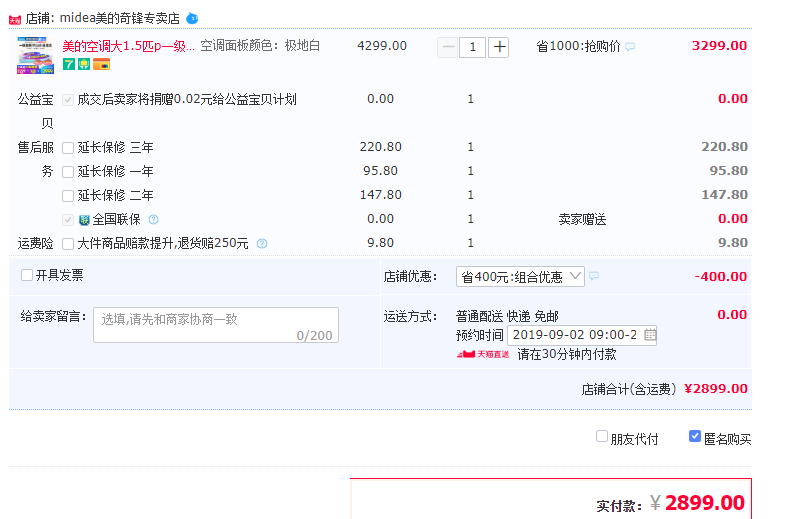The image size is (787, 519).
Task: Click comment bubble next to 店铺优惠 dropdown
Action: pyautogui.click(x=594, y=276)
